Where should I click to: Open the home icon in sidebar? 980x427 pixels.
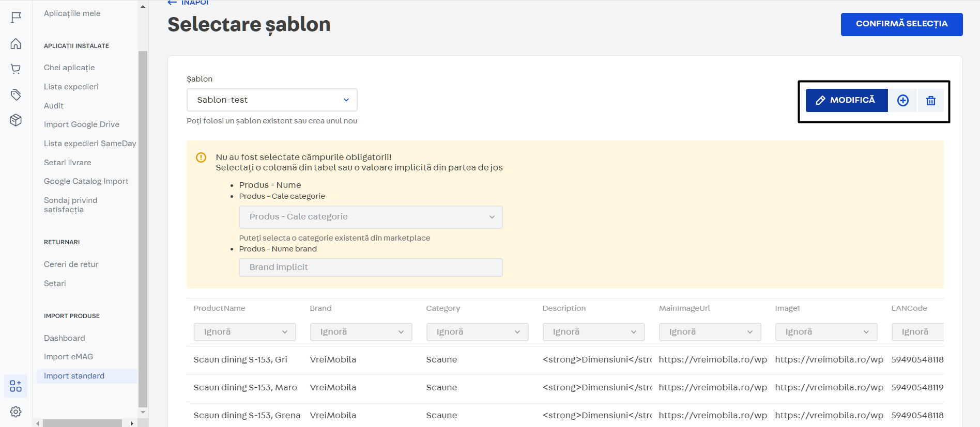16,44
